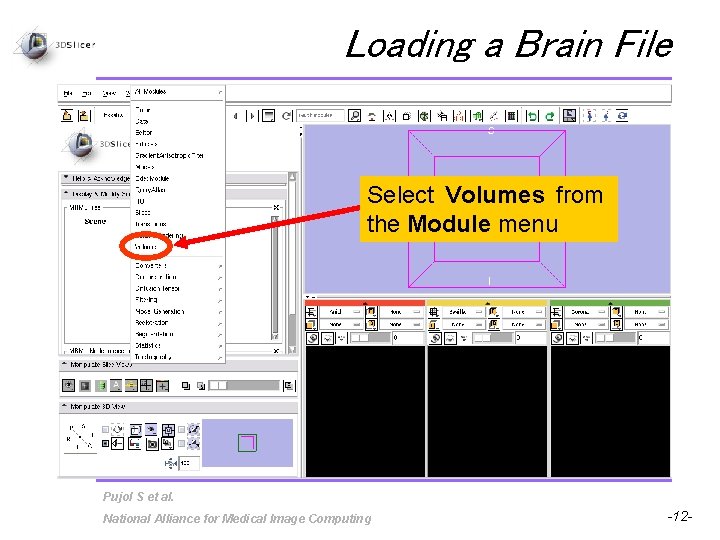Image resolution: width=720 pixels, height=540 pixels.
Task: Expand the Diffusion Tensor submenu
Action: point(178,288)
